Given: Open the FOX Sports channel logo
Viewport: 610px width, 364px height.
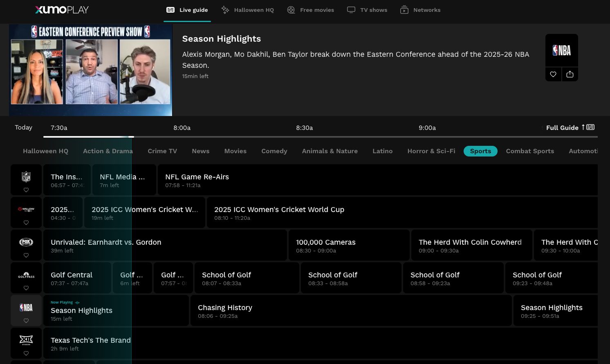Looking at the screenshot, I should click(26, 242).
